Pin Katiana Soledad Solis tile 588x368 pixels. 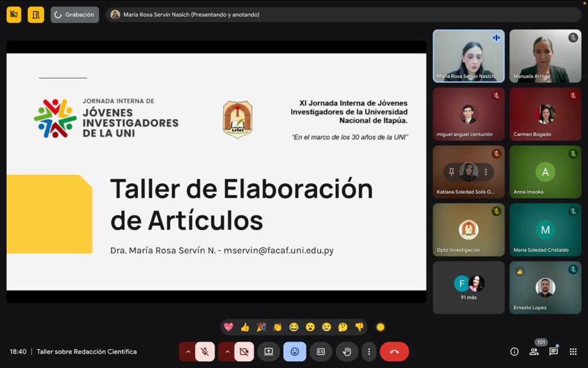tap(452, 171)
